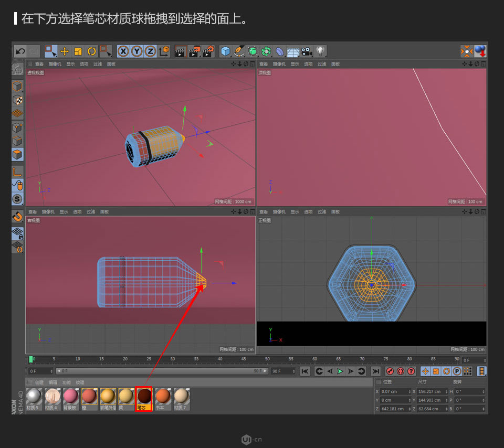Open the Render View icon with clapperboard
504x448 pixels.
click(180, 51)
